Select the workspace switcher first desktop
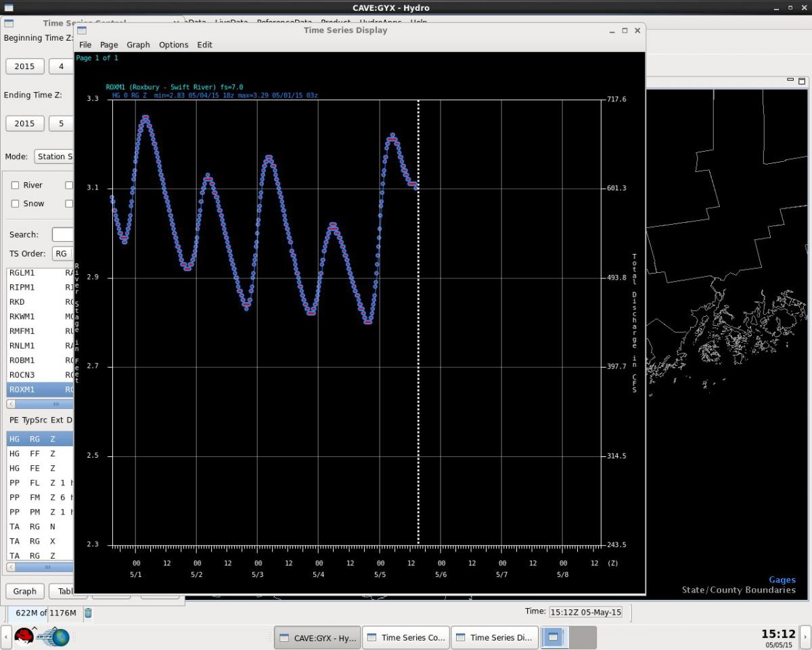The width and height of the screenshot is (812, 650). click(556, 637)
